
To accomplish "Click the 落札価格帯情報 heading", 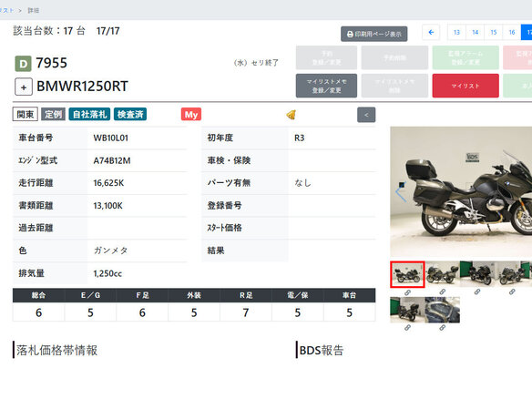I will [x=56, y=350].
